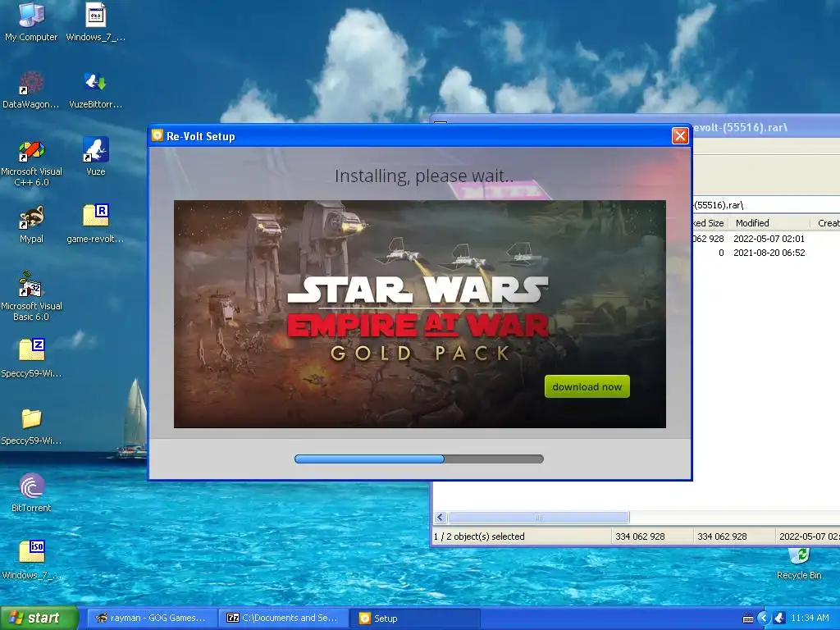The image size is (840, 630).
Task: Launch BitTorrent desktop icon
Action: click(31, 493)
